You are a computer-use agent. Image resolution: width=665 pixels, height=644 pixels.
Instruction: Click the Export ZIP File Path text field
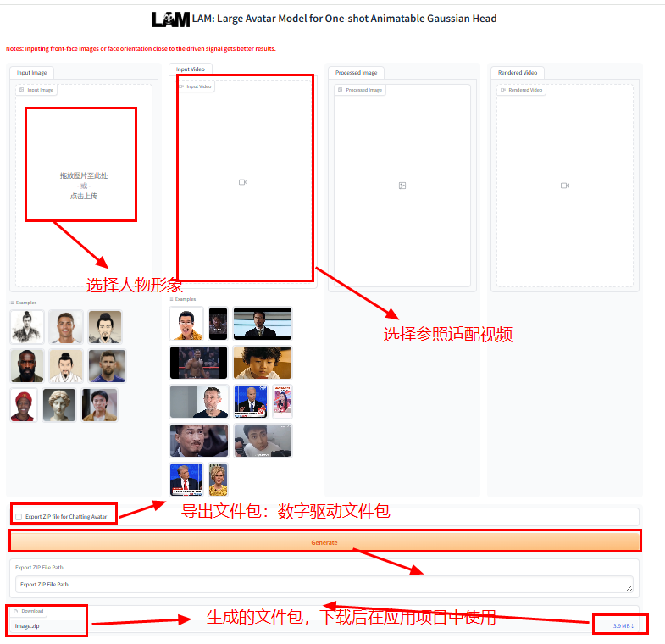(324, 584)
